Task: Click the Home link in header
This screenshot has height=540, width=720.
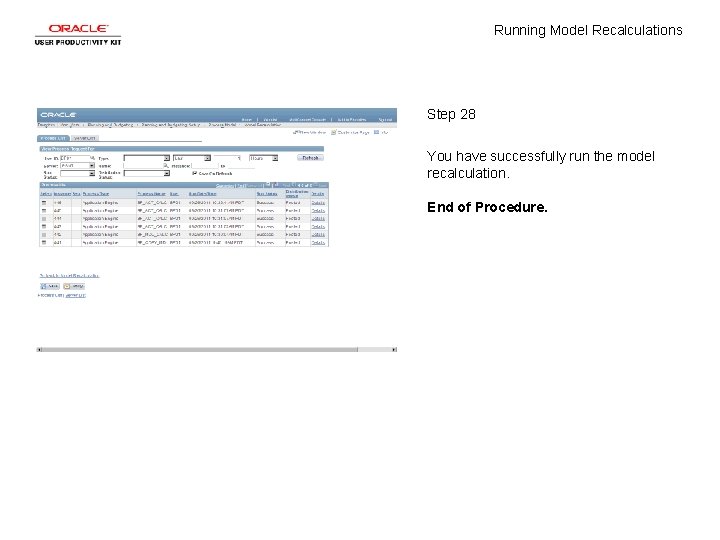Action: 247,119
